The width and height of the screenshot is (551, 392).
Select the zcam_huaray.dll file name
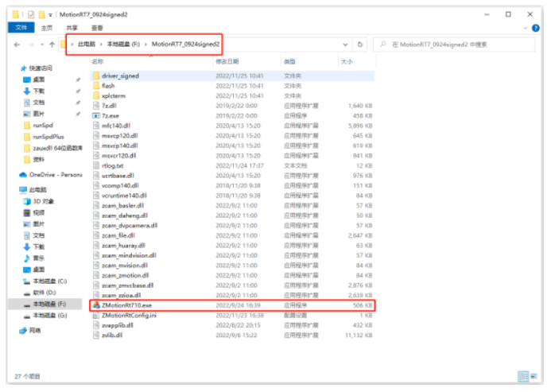pos(123,246)
